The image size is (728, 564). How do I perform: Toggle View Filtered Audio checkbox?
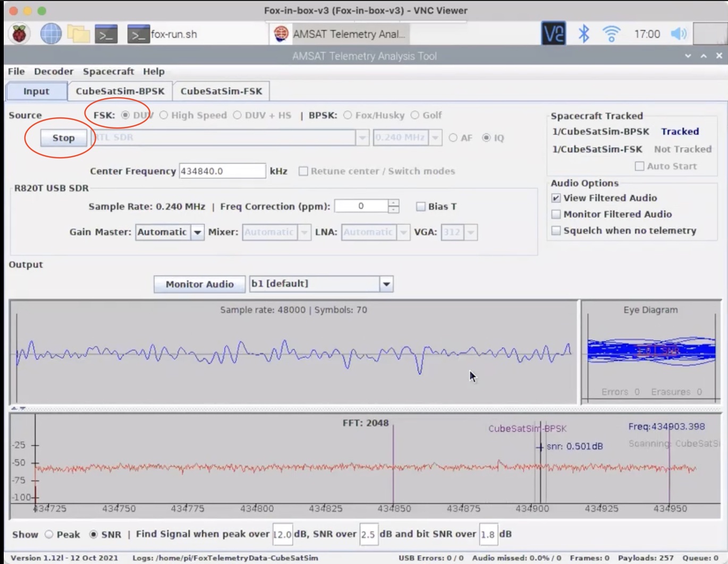point(556,198)
